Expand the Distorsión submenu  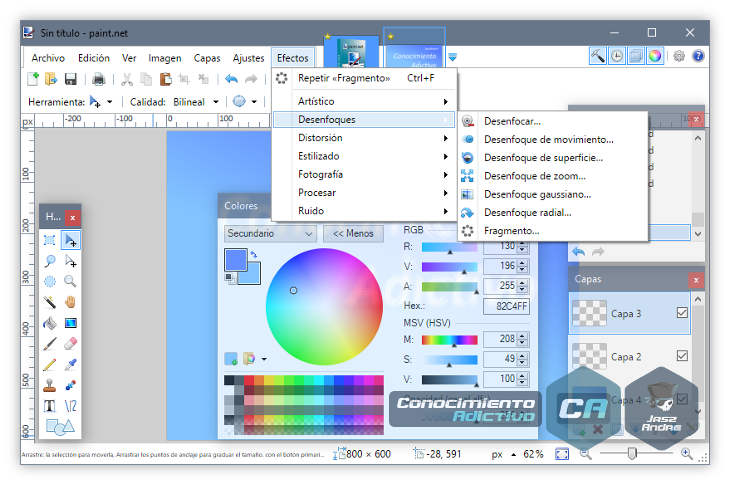[x=364, y=138]
